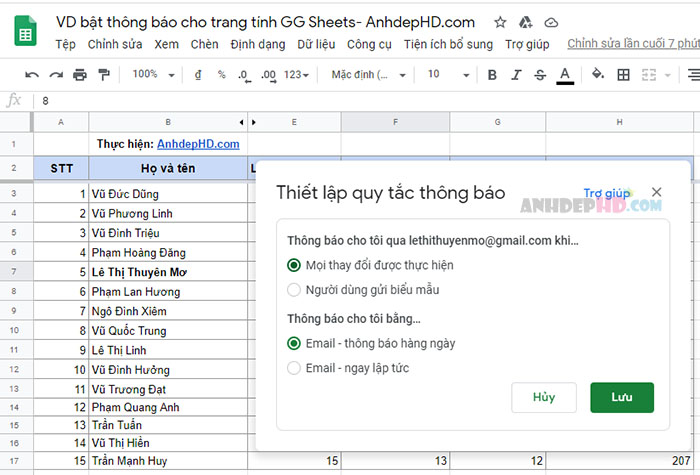Open the text color picker
This screenshot has width=700, height=475.
coord(565,75)
